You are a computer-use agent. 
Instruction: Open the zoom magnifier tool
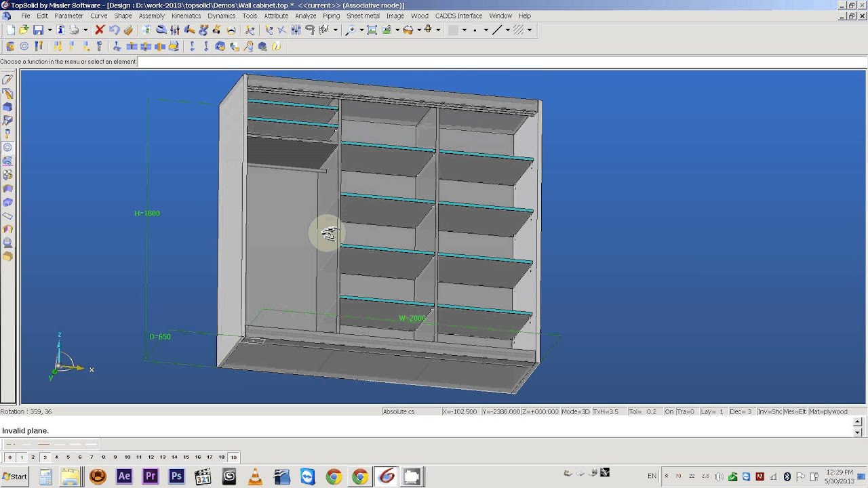pos(351,30)
